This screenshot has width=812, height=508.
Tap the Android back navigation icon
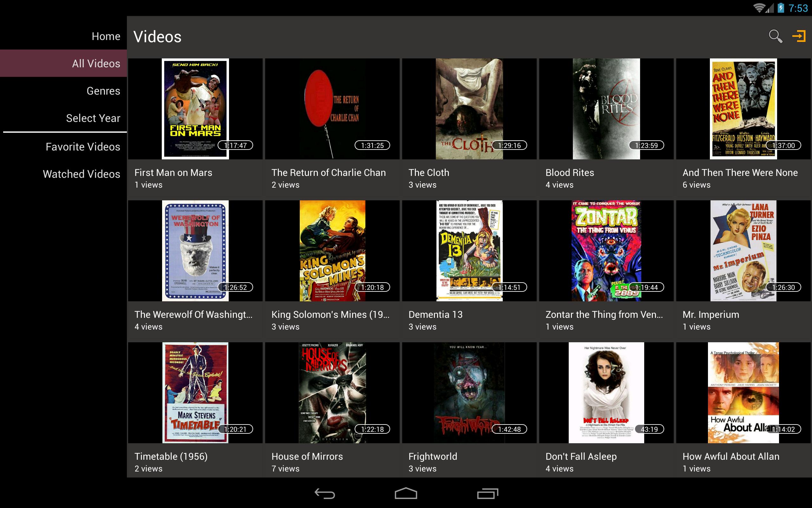coord(324,493)
